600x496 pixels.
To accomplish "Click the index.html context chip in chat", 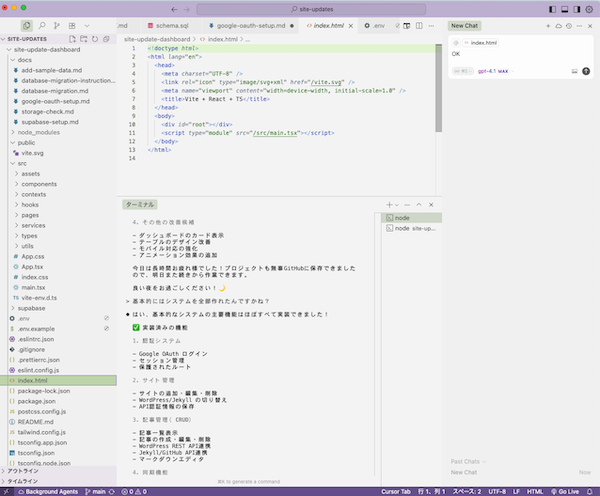I will pos(481,43).
